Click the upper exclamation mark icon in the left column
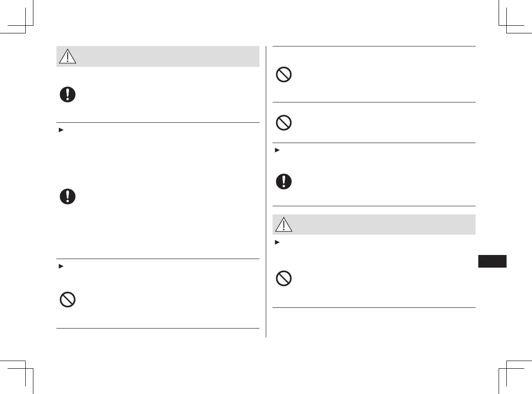 (67, 94)
